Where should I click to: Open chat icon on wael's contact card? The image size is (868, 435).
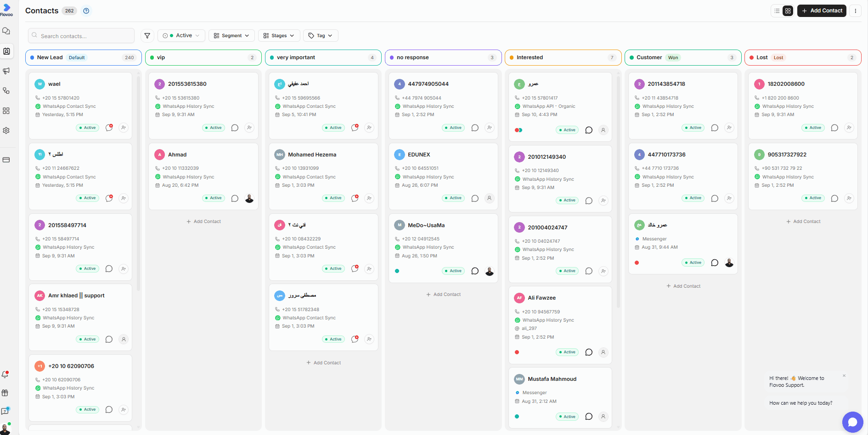[x=109, y=128]
